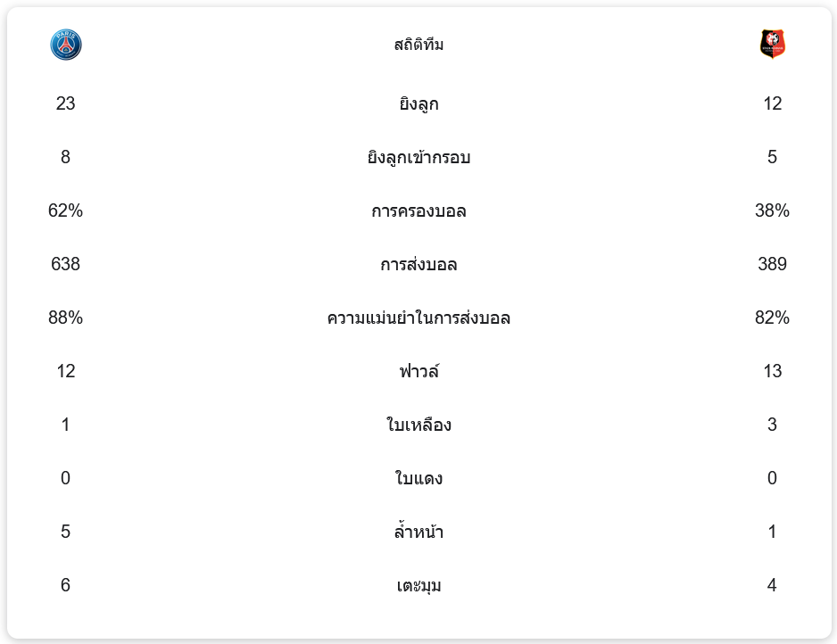837x644 pixels.
Task: Select the ใบแดง red cards label
Action: [418, 479]
